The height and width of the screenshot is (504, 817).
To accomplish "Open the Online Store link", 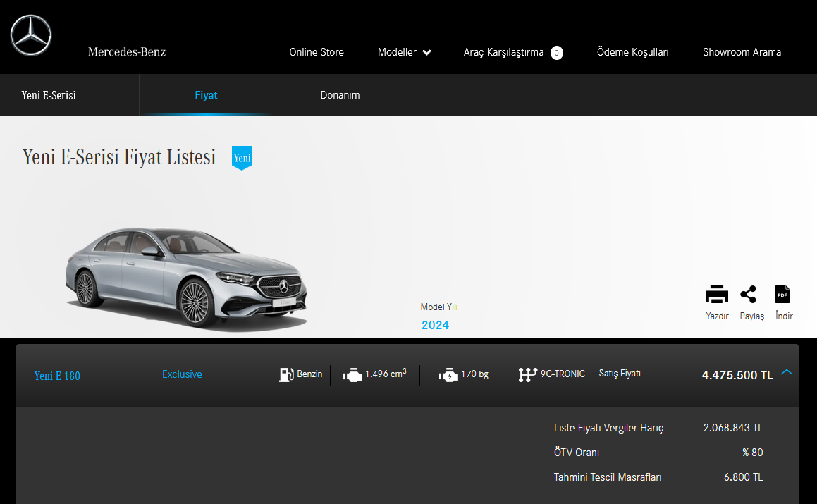I will (x=317, y=52).
